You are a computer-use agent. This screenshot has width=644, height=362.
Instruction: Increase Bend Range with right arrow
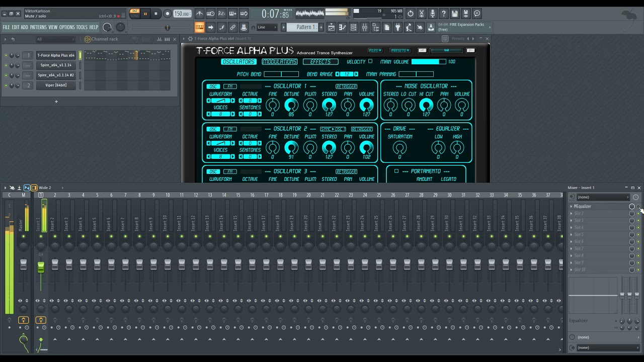(x=356, y=74)
